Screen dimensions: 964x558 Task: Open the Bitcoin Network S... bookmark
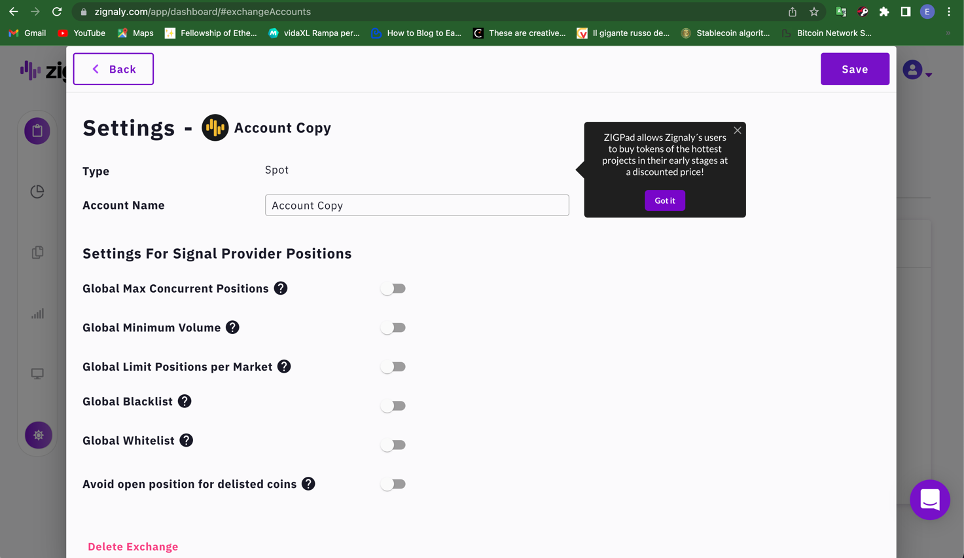[x=826, y=33]
